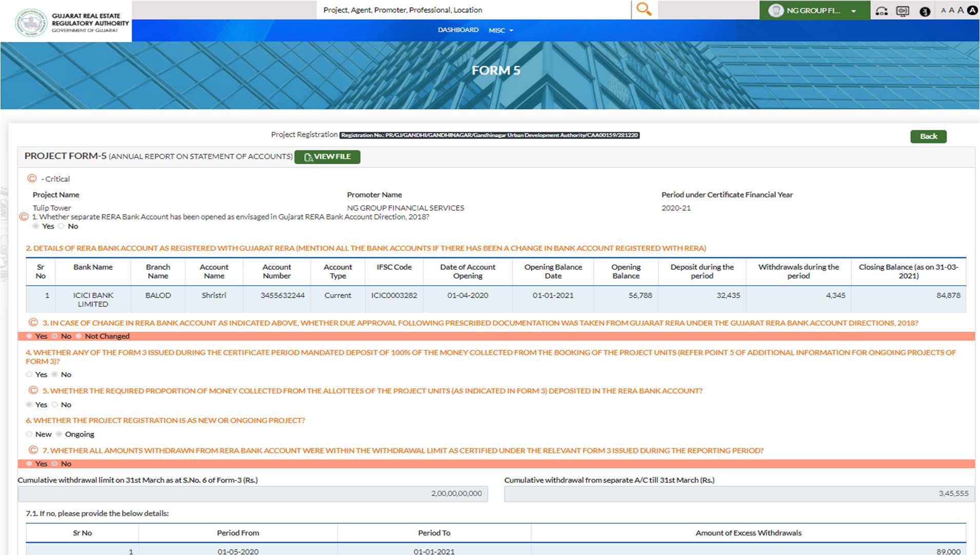Screen dimensions: 980x555
Task: Click the NG Group user avatar
Action: click(776, 10)
